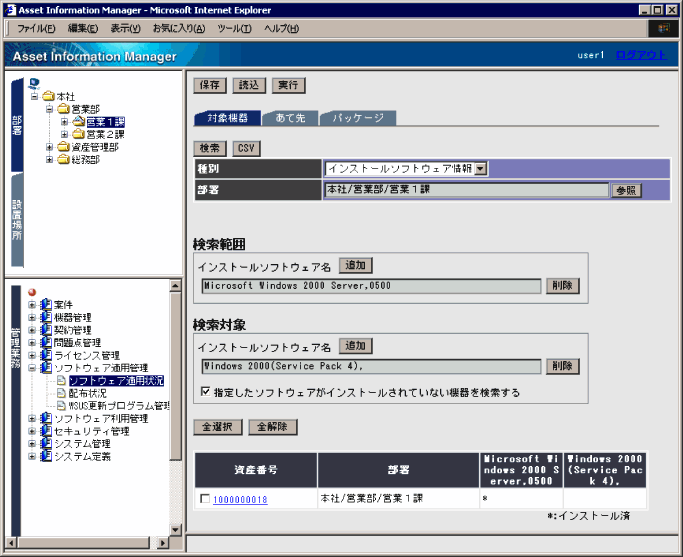The width and height of the screenshot is (683, 557).
Task: Toggle the search for uninstalled machines checkbox
Action: point(205,392)
